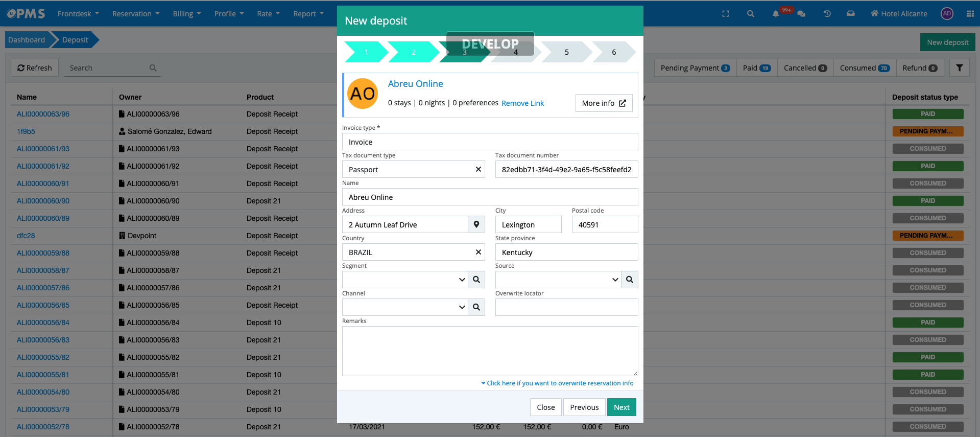Click the search icon next to Channel
The height and width of the screenshot is (437, 980).
[x=476, y=307]
